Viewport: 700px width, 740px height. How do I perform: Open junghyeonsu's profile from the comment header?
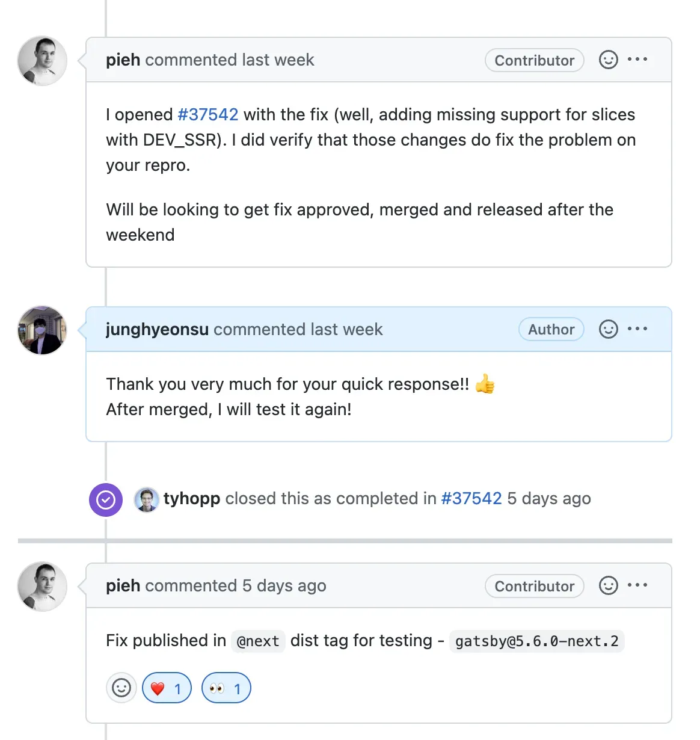pyautogui.click(x=157, y=329)
